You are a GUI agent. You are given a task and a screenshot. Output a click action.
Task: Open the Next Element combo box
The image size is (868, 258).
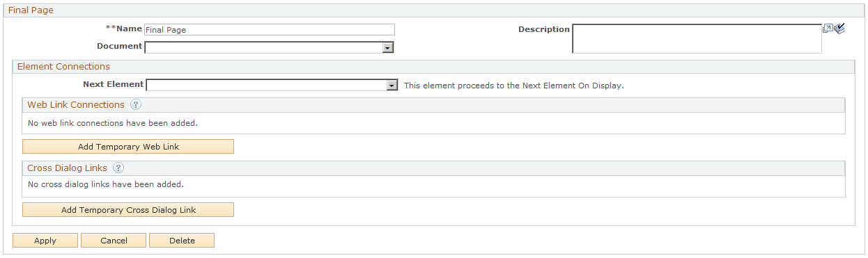tap(272, 86)
